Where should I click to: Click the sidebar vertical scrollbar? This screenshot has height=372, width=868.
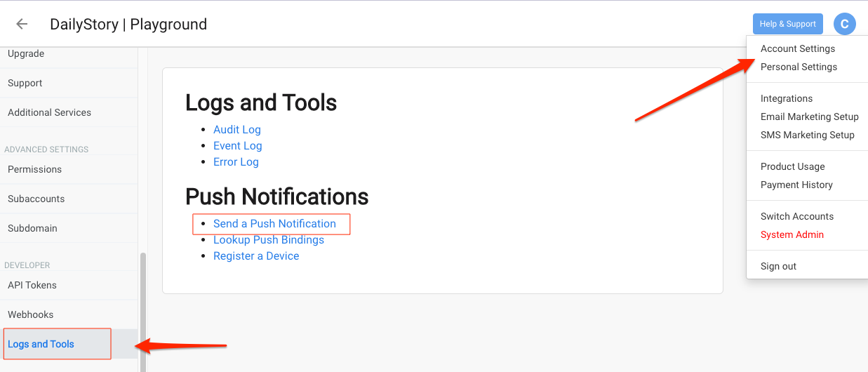click(143, 312)
